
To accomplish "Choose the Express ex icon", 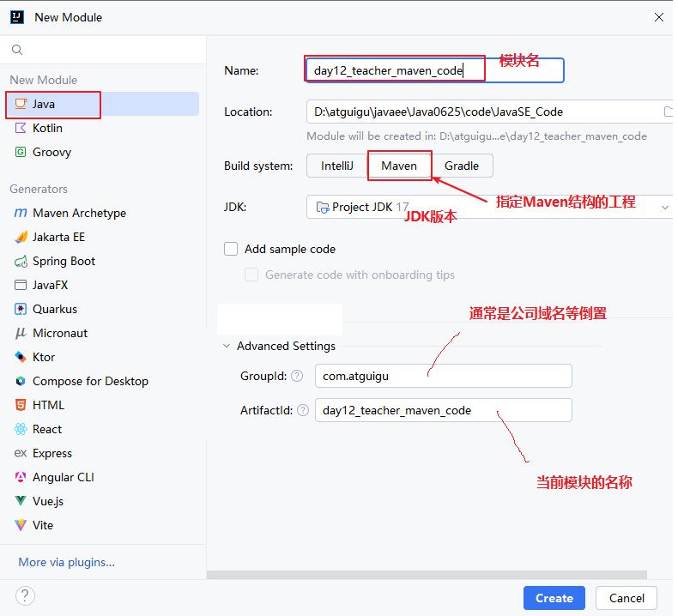I will coord(21,453).
